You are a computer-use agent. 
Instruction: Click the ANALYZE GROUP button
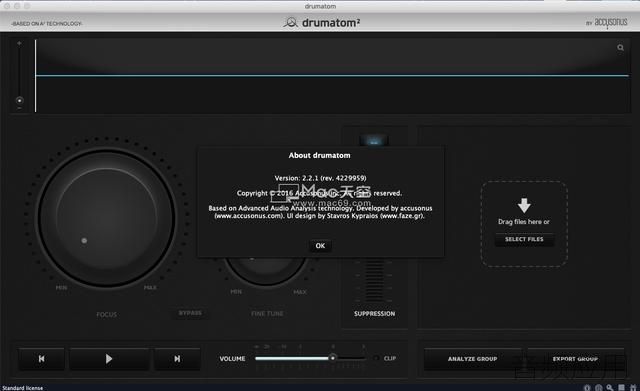[x=472, y=359]
